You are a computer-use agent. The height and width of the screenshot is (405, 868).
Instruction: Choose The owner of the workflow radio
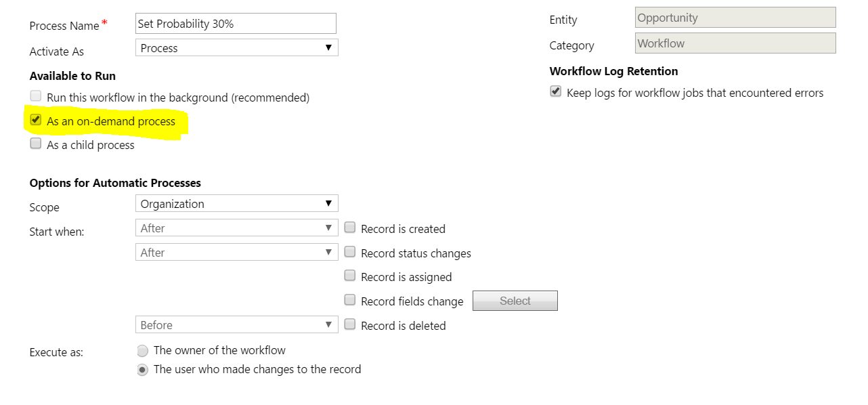(142, 351)
